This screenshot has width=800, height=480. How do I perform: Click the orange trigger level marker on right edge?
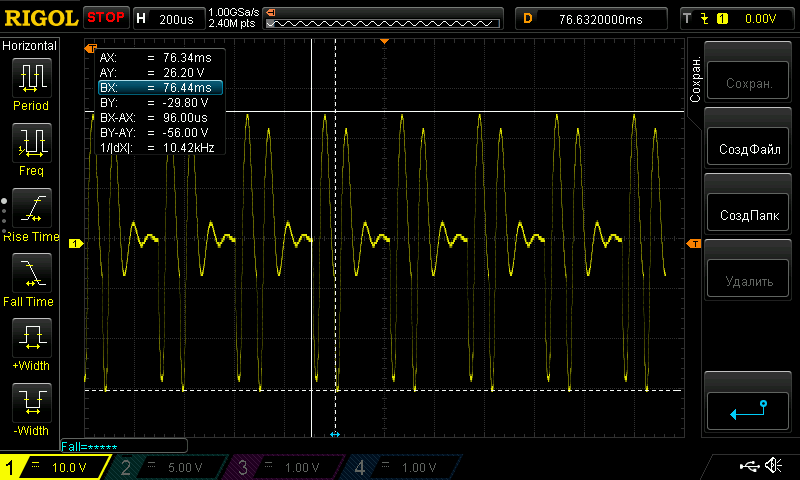[x=694, y=244]
